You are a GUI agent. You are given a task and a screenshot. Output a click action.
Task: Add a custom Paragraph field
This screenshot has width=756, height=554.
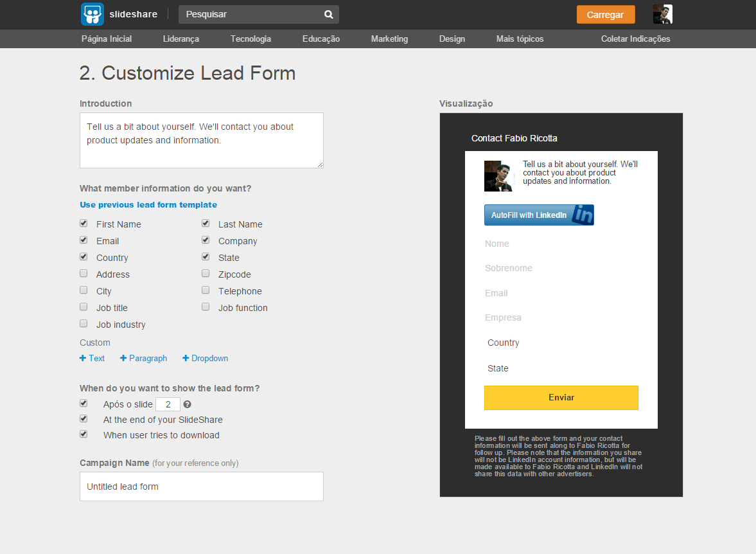144,358
